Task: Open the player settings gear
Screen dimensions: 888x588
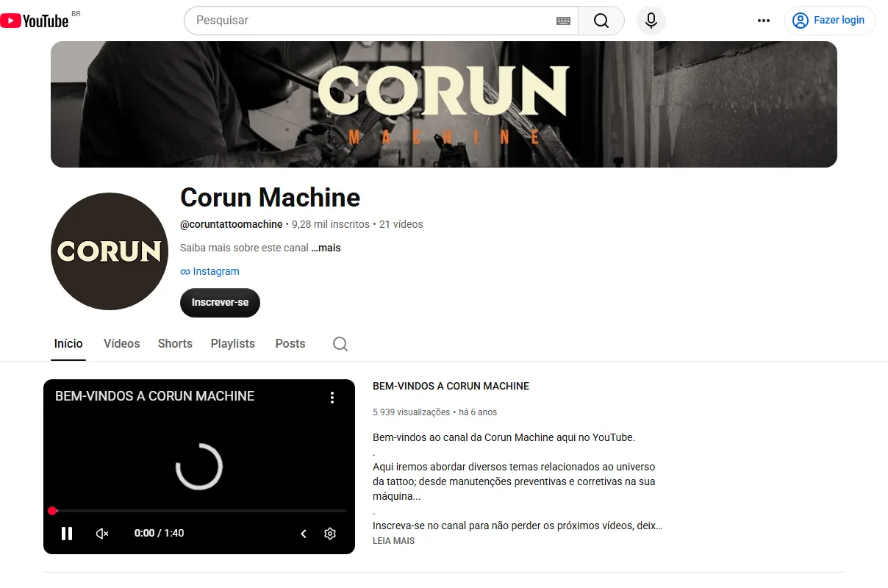Action: (330, 534)
